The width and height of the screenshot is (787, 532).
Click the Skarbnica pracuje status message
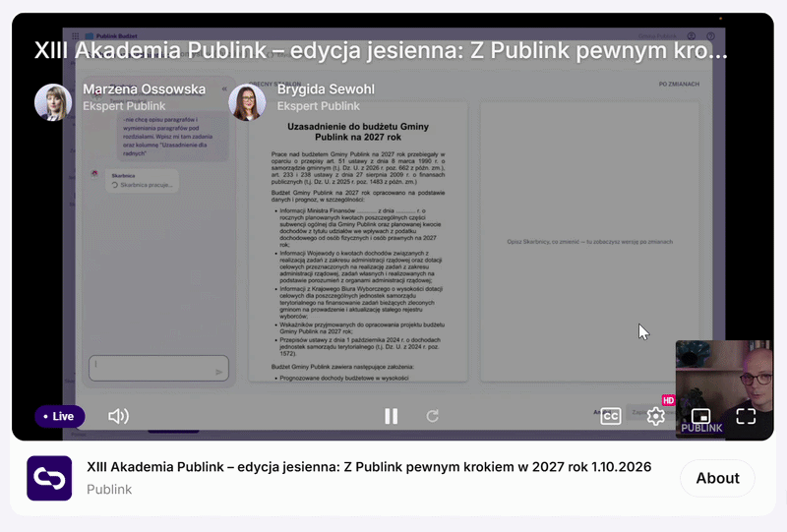coord(143,181)
